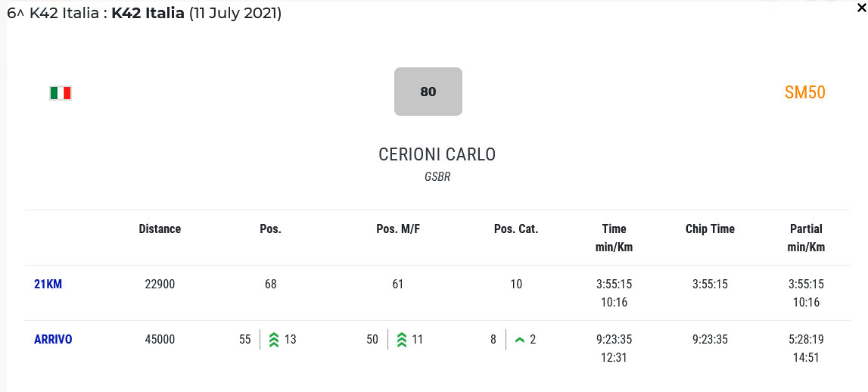Click the Pos. Cat. column header
Viewport: 868px width, 392px height.
click(x=515, y=229)
